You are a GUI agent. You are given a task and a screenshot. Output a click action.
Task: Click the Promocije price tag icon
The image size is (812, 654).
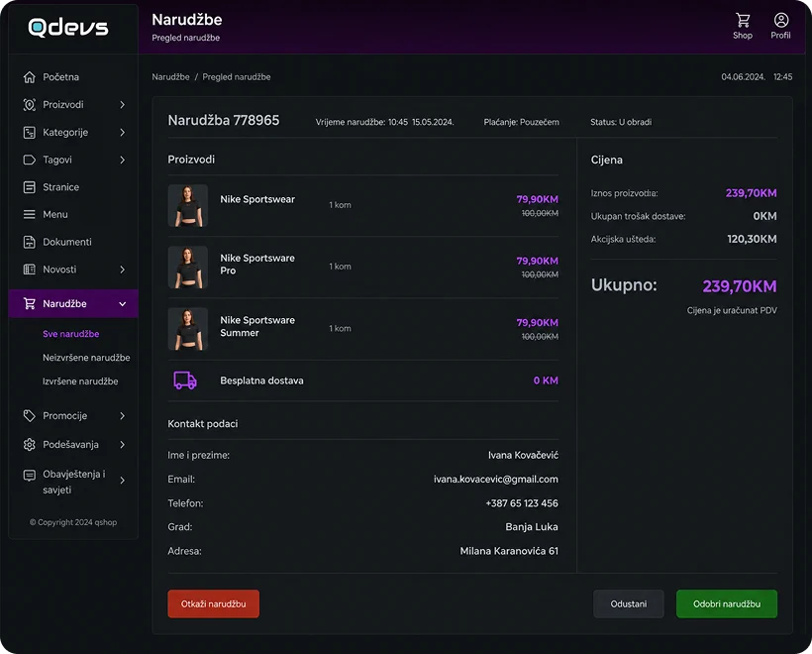[30, 415]
